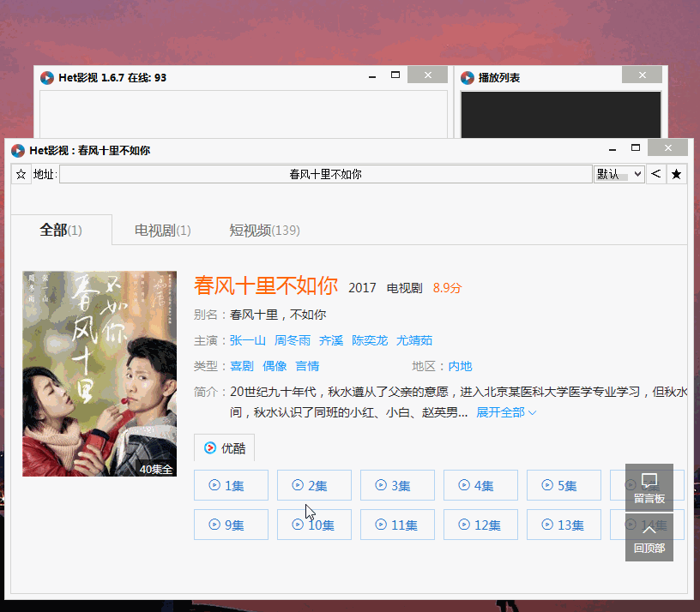Image resolution: width=700 pixels, height=612 pixels.
Task: Open actor 周冬雨 link
Action: 293,340
